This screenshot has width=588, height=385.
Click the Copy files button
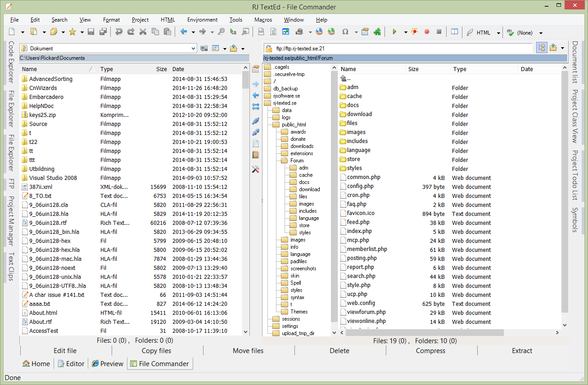pyautogui.click(x=156, y=351)
